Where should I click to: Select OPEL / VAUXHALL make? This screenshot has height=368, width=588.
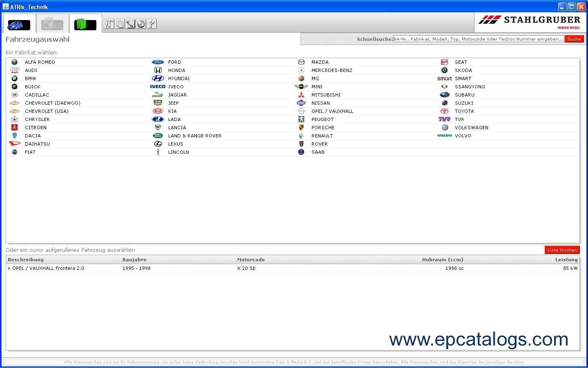pyautogui.click(x=332, y=111)
